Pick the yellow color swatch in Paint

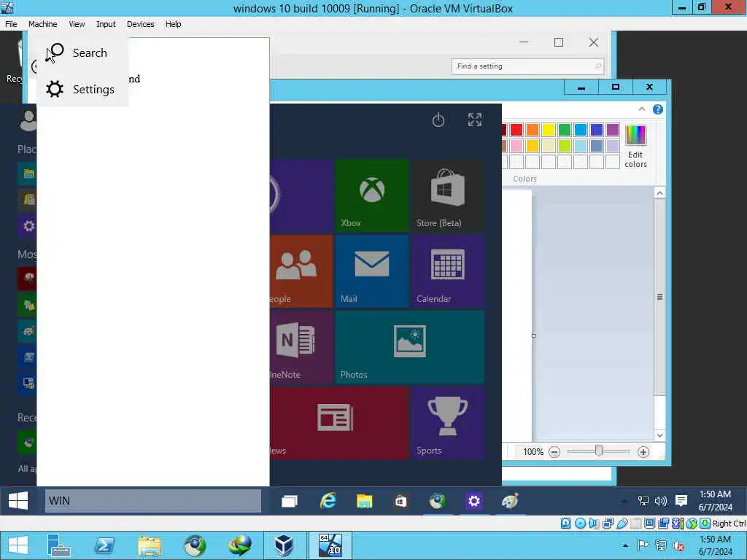tap(549, 130)
